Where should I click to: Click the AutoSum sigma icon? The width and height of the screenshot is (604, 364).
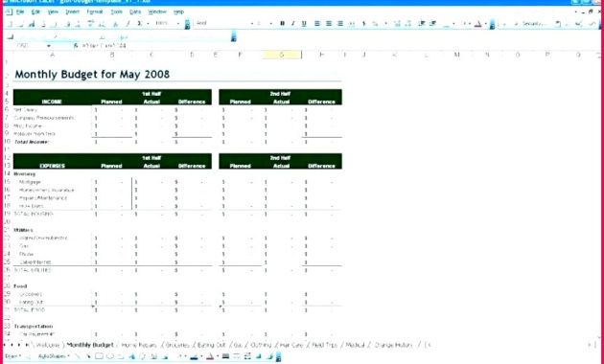point(139,24)
